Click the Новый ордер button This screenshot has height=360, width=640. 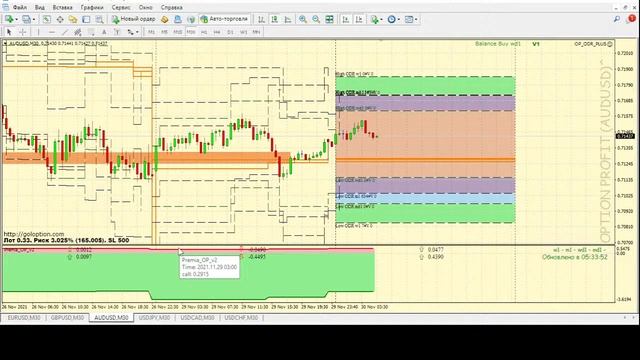[133, 19]
